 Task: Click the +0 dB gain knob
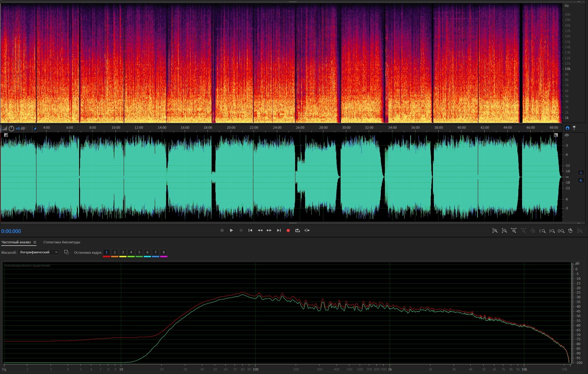click(12, 128)
